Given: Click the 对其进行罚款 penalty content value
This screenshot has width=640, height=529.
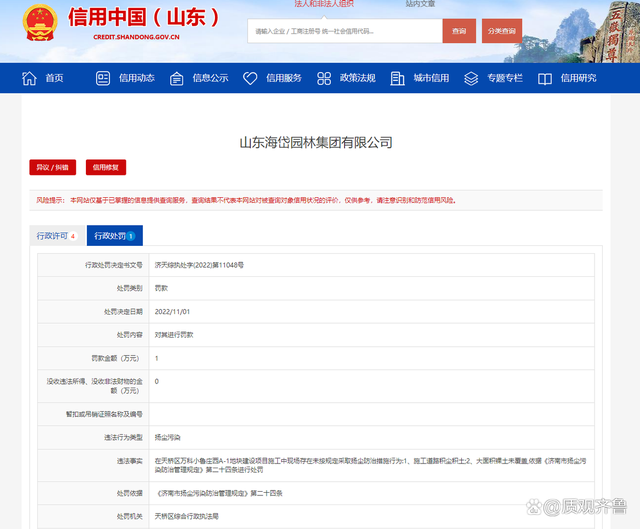Looking at the screenshot, I should (x=174, y=335).
